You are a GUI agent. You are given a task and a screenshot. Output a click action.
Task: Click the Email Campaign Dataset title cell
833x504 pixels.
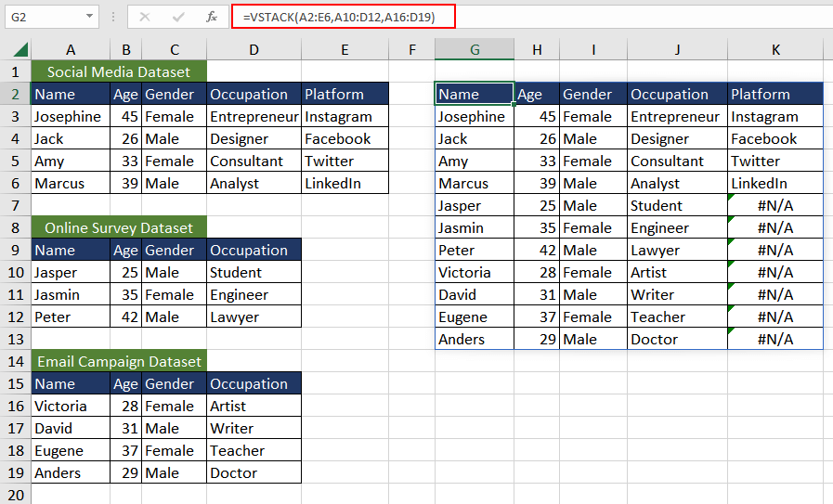click(x=118, y=361)
